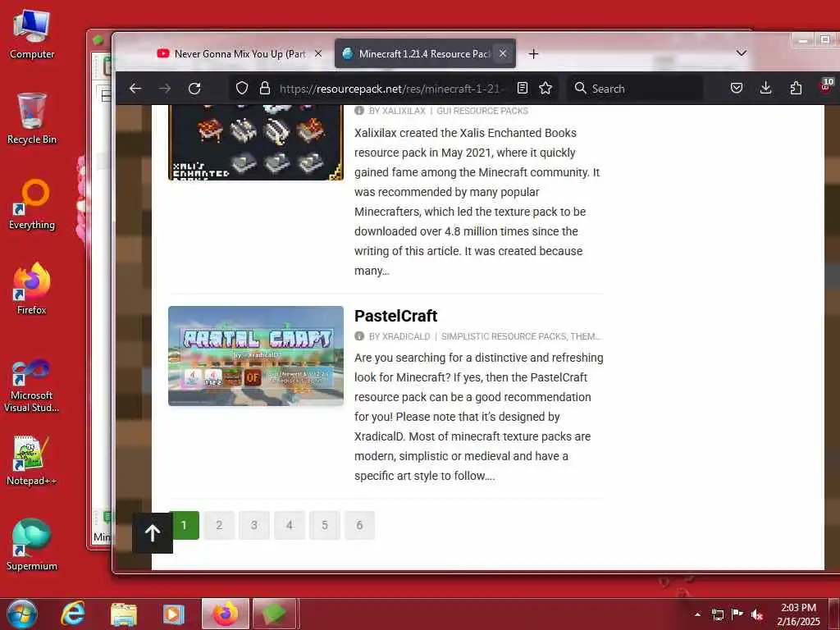Open Windows Explorer folder taskbar icon
840x630 pixels.
(x=124, y=614)
